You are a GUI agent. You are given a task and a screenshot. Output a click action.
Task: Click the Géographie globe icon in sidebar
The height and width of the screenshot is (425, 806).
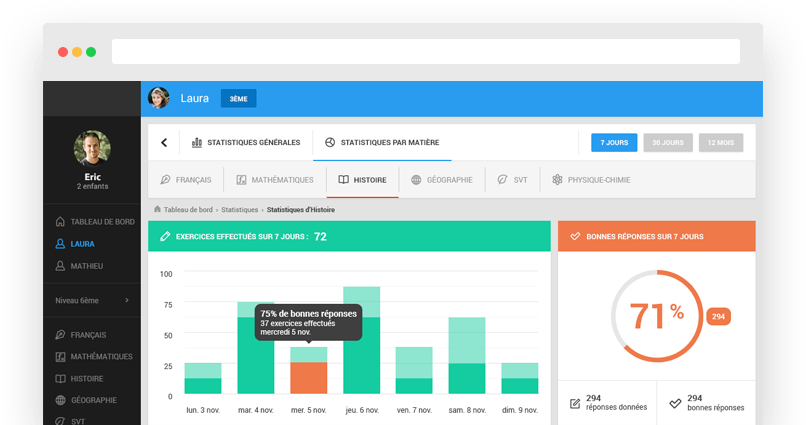click(x=61, y=400)
